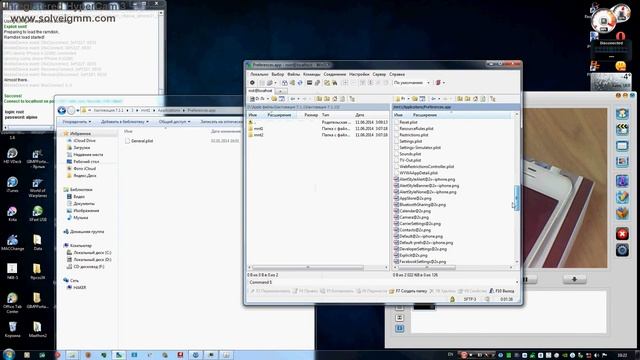
Task: Go to root directory in remote panel
Action: point(468,99)
